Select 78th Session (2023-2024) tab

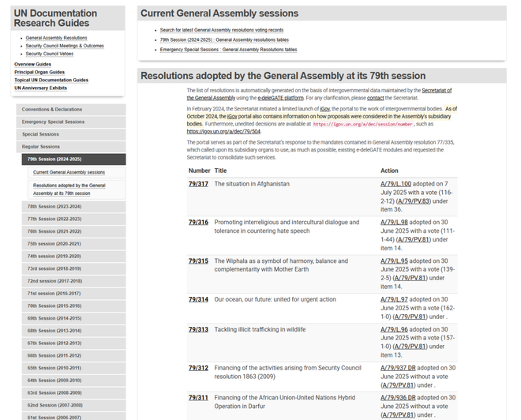[54, 206]
